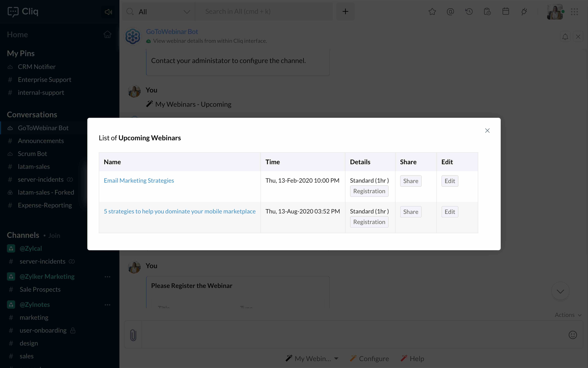
Task: Edit the 5 strategies webinar
Action: [450, 212]
